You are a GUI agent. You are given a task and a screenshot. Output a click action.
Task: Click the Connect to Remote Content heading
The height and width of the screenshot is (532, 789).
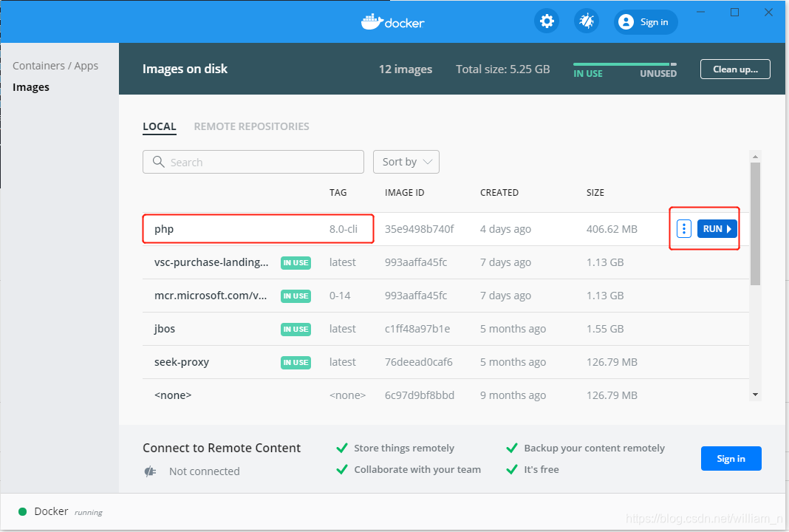[222, 448]
